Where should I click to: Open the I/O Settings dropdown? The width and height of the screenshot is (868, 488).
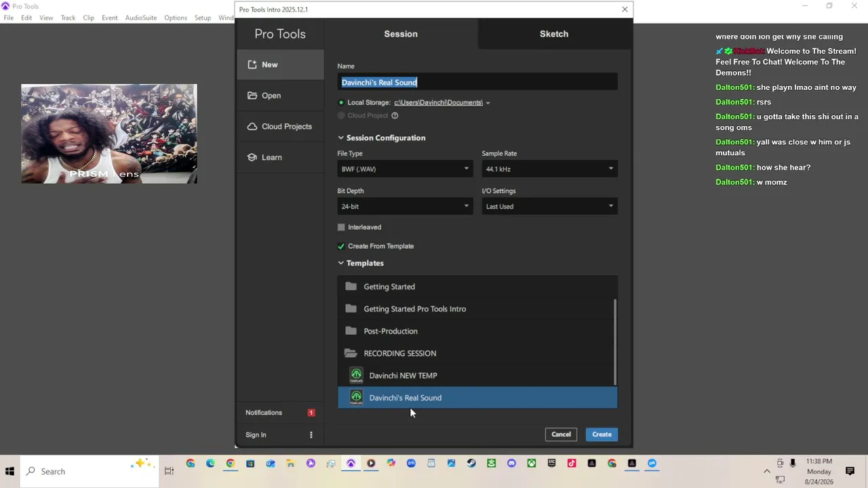click(x=549, y=206)
